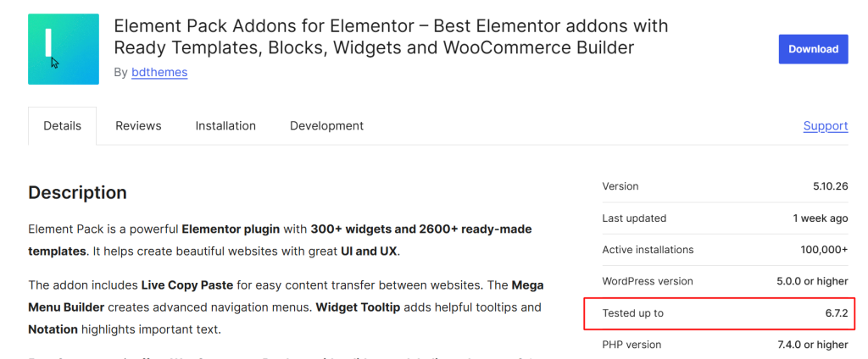Open the Support link
The image size is (868, 359).
[825, 126]
